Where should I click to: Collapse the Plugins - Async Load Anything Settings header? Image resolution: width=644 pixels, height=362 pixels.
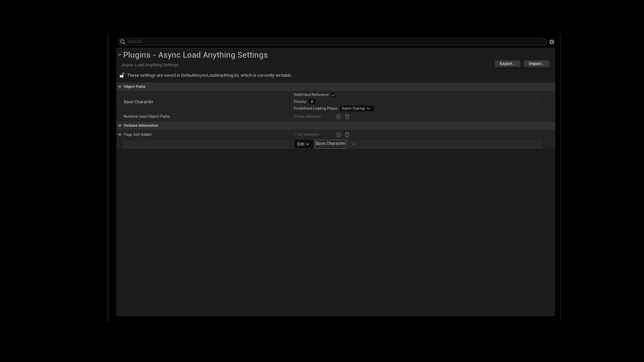click(119, 55)
